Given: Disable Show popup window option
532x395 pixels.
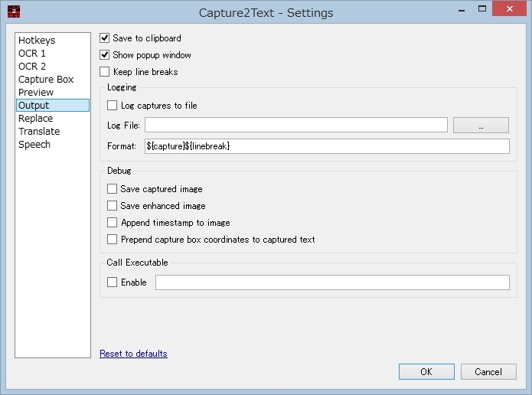Looking at the screenshot, I should [105, 55].
